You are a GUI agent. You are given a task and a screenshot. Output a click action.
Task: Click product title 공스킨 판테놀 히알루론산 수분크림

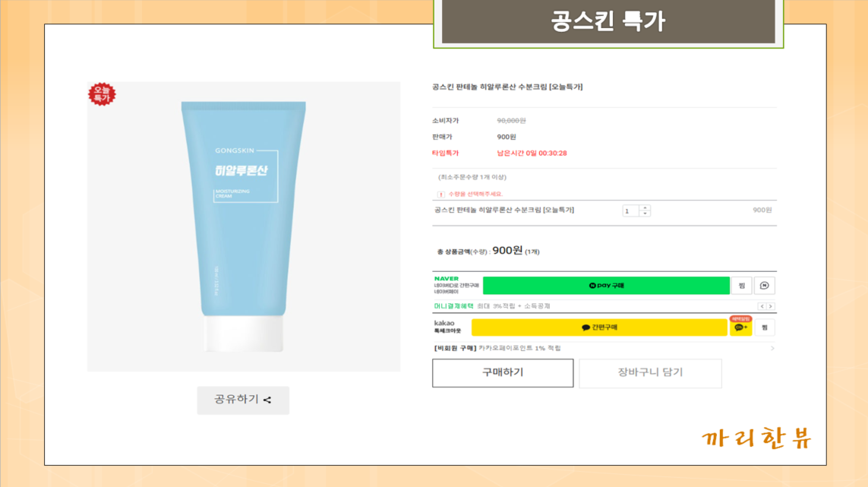(x=507, y=87)
